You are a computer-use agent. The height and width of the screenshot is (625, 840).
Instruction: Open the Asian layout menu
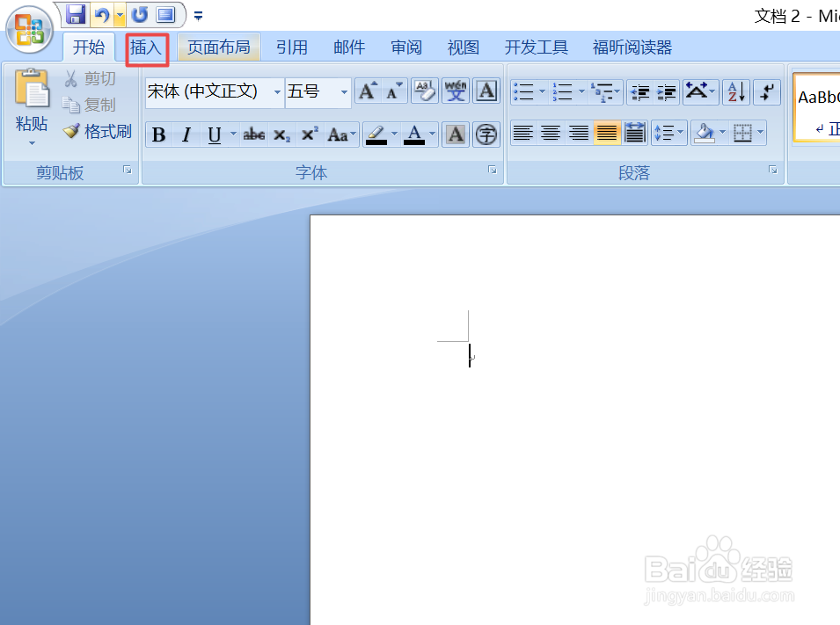click(x=701, y=91)
